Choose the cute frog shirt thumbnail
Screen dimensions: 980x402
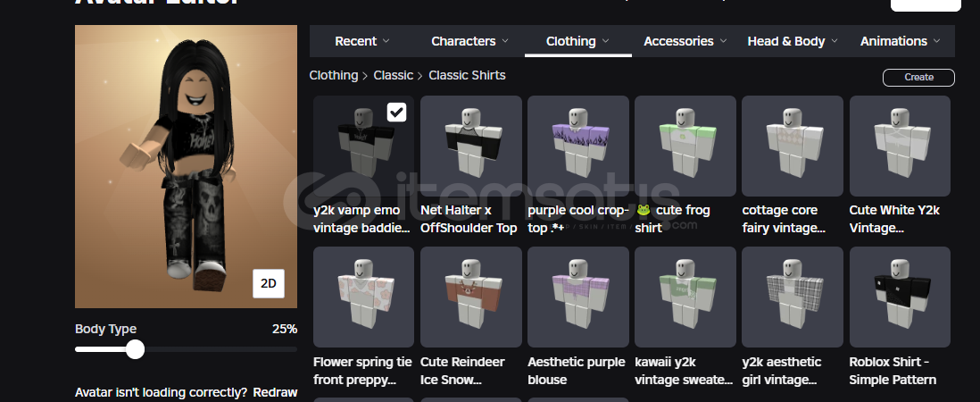(x=685, y=147)
